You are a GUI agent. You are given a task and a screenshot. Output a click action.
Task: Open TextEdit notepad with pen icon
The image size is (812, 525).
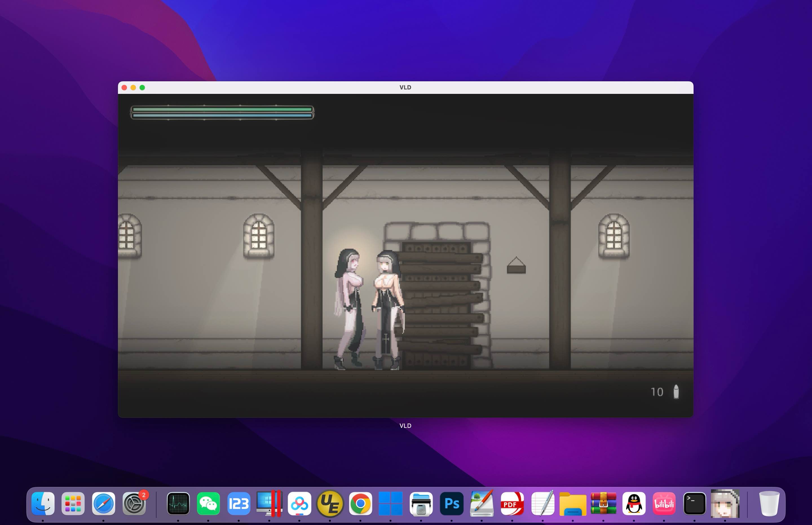pos(543,504)
